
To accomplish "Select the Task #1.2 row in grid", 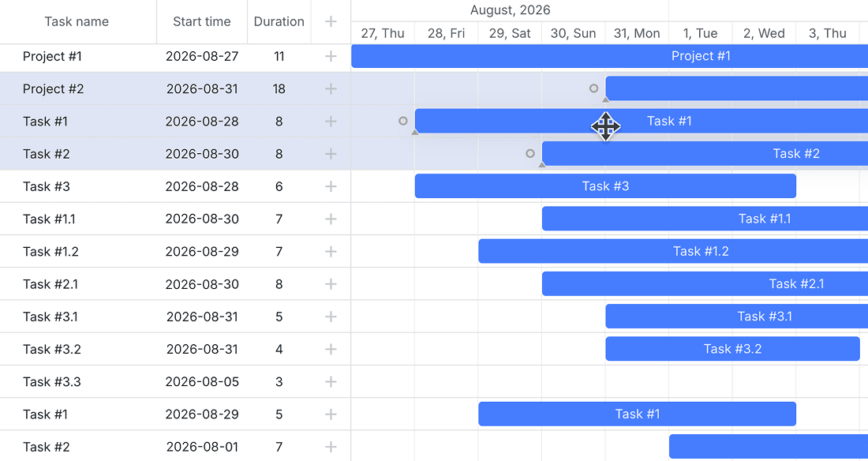I will pos(175,252).
